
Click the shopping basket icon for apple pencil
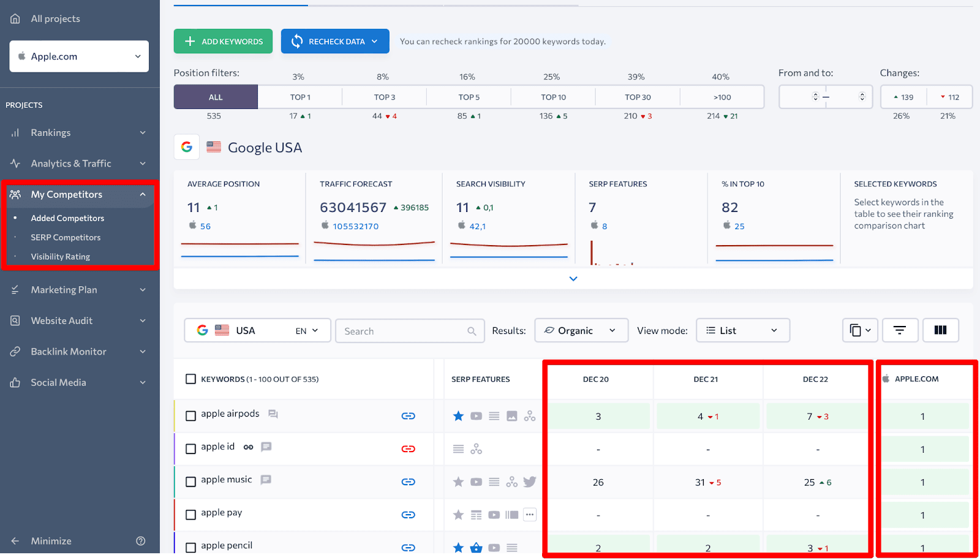click(x=476, y=548)
